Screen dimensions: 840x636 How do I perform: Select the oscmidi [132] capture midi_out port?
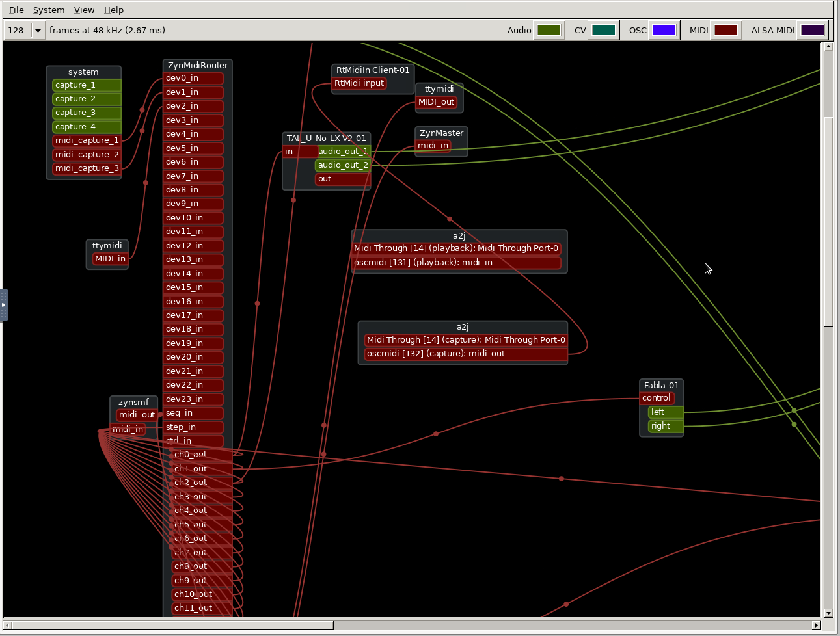[465, 354]
